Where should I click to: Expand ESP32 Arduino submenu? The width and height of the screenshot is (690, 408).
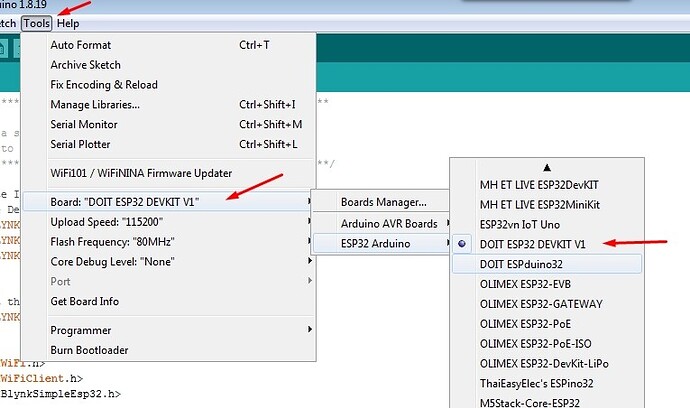point(381,243)
